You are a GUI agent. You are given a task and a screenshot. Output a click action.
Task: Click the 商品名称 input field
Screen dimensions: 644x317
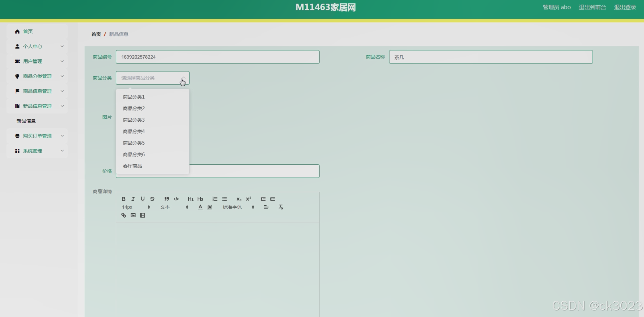491,57
